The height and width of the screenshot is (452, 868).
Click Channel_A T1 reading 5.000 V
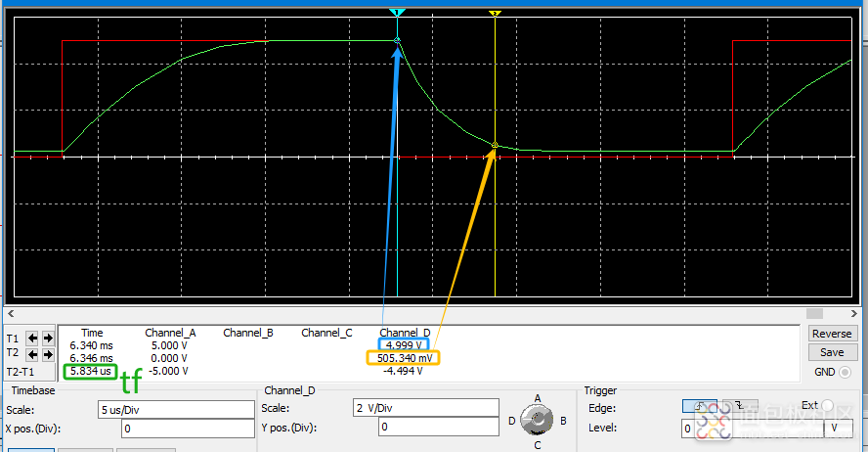(x=169, y=345)
